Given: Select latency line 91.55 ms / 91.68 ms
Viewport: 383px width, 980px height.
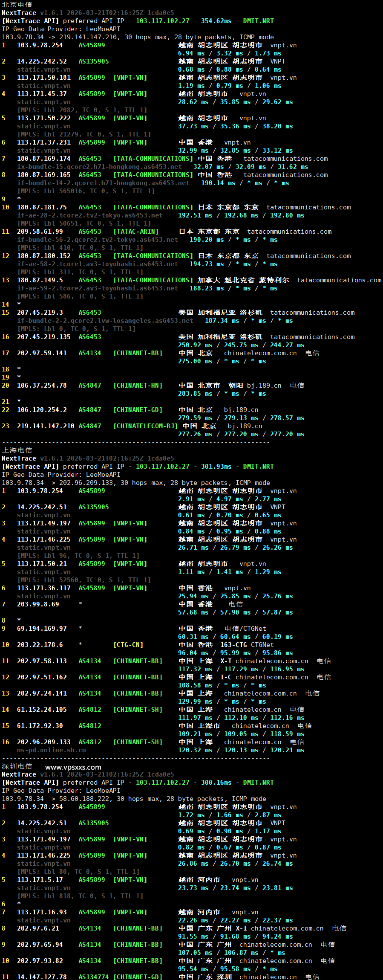Looking at the screenshot, I should pyautogui.click(x=236, y=937).
